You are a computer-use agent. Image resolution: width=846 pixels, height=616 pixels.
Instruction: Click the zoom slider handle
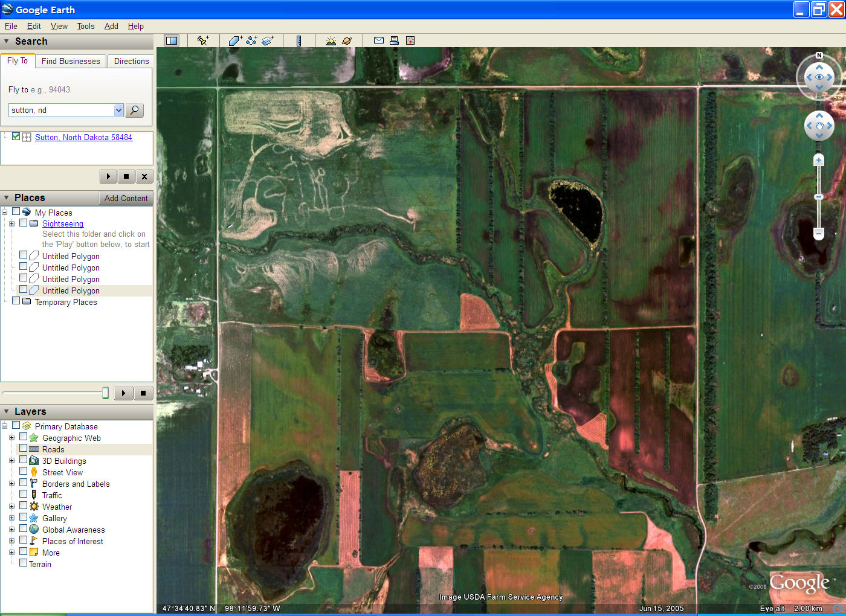[819, 197]
